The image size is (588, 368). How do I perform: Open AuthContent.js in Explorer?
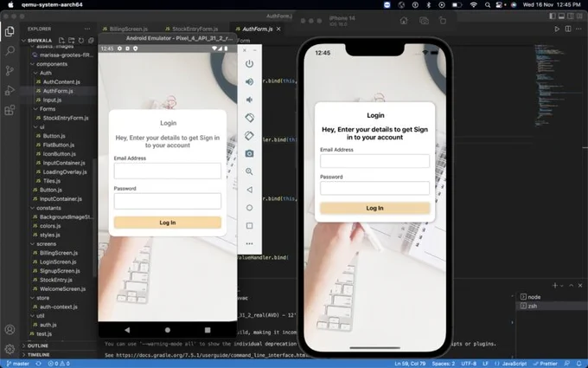click(61, 82)
